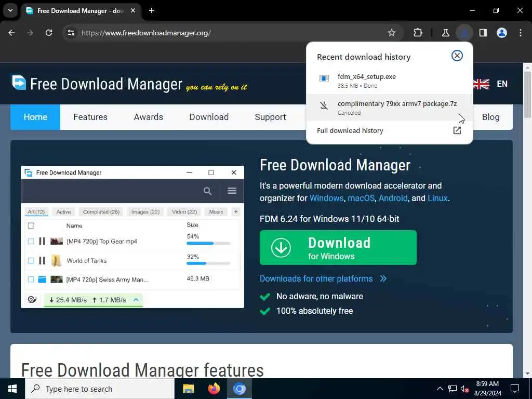Viewport: 532px width, 399px height.
Task: Open the Chrome profile avatar
Action: click(x=502, y=33)
